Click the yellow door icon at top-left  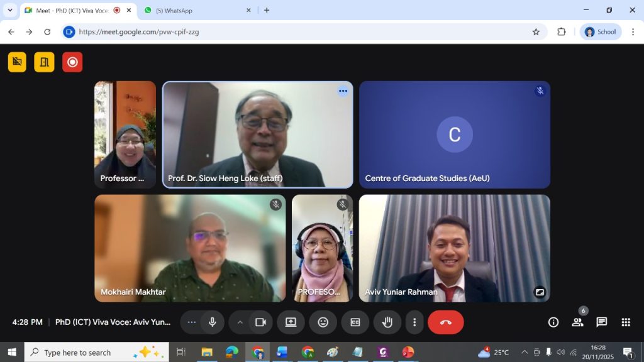tap(44, 62)
